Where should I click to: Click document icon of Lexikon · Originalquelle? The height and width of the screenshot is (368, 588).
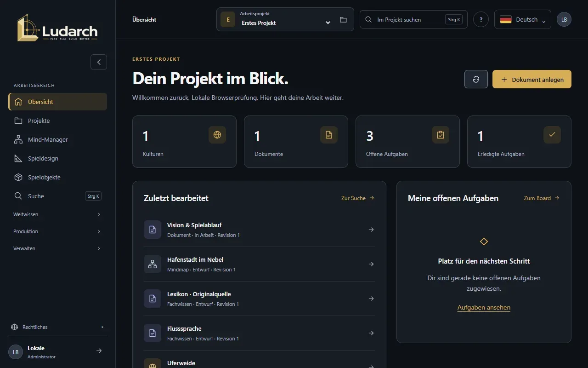[x=153, y=299]
